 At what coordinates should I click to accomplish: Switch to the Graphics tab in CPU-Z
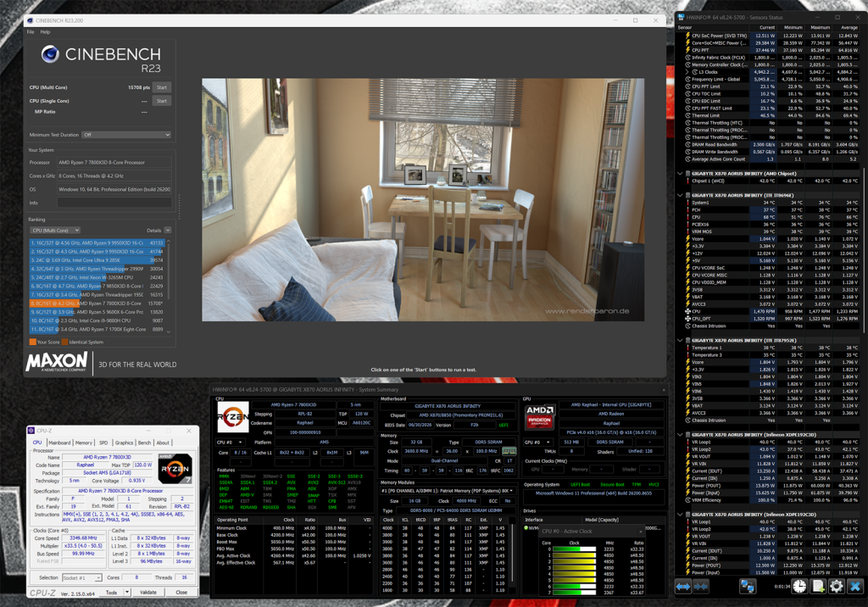click(x=124, y=443)
